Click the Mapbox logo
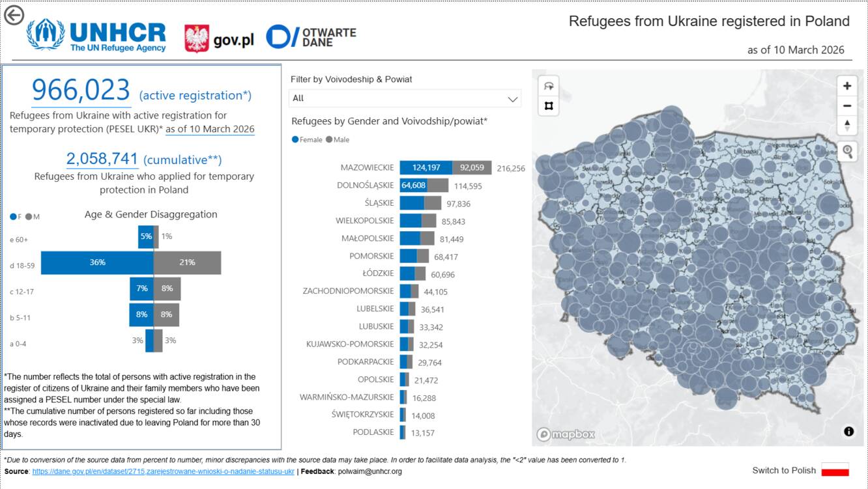The image size is (868, 489). [x=566, y=434]
